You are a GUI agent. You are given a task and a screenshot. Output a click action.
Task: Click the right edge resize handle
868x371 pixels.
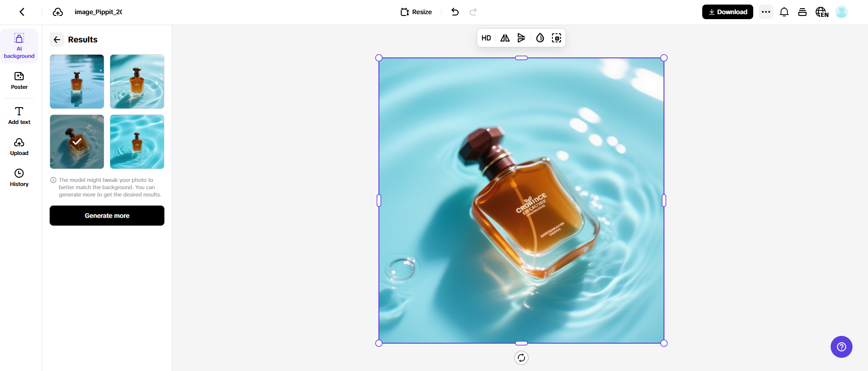[x=664, y=201]
